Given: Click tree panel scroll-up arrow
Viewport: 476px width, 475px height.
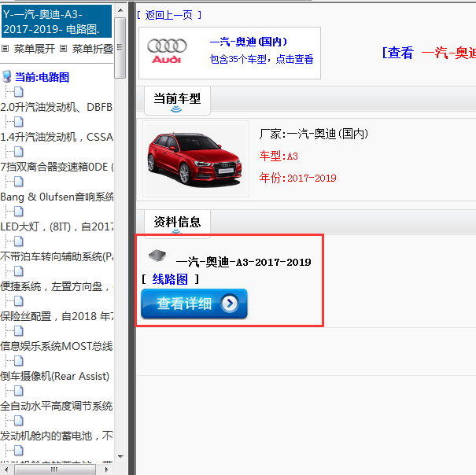Looking at the screenshot, I should pos(120,10).
